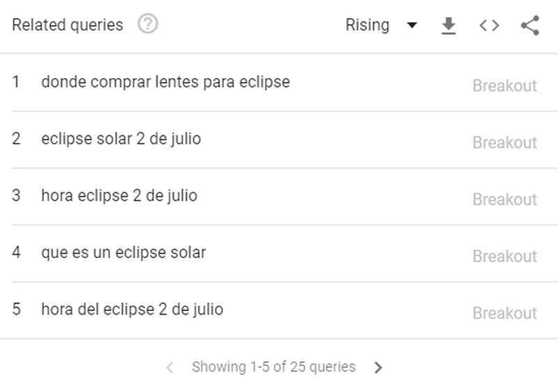
Task: Open query donde comprar lentes para eclipse
Action: coord(165,82)
